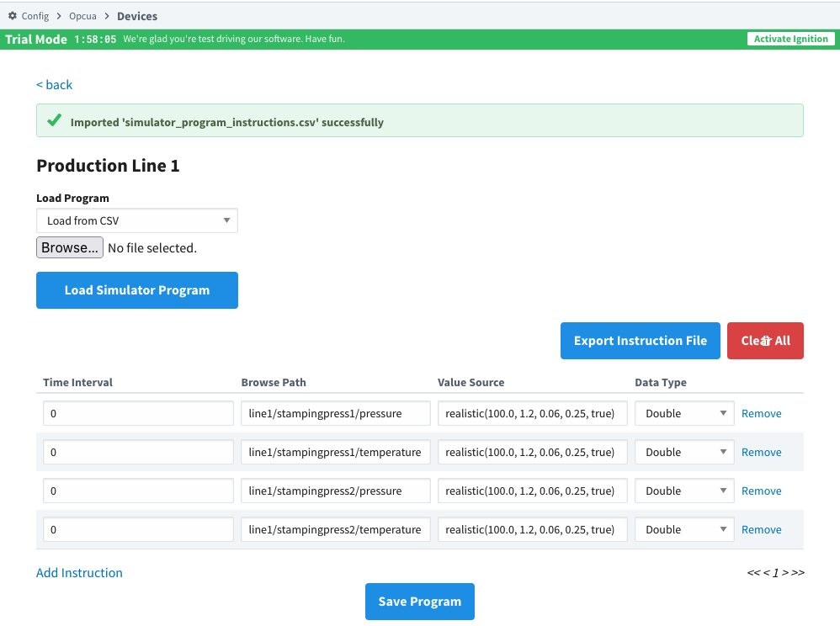Click the red Clear All button
The height and width of the screenshot is (626, 840).
point(765,341)
